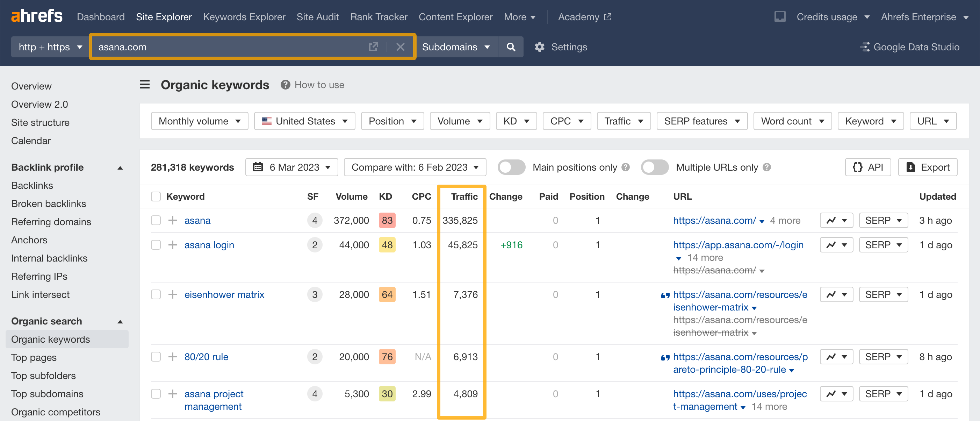The width and height of the screenshot is (980, 421).
Task: Click the search magnifier icon
Action: (x=511, y=46)
